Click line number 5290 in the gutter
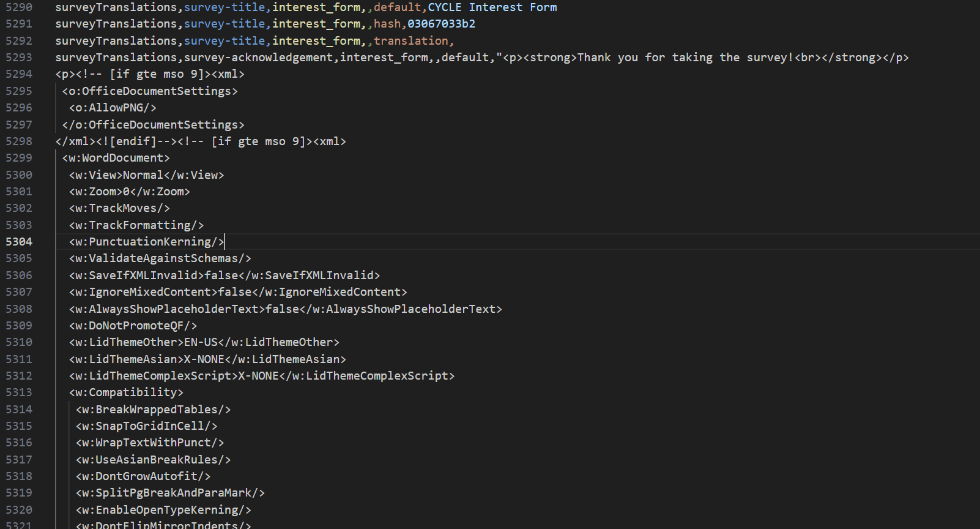 (19, 7)
